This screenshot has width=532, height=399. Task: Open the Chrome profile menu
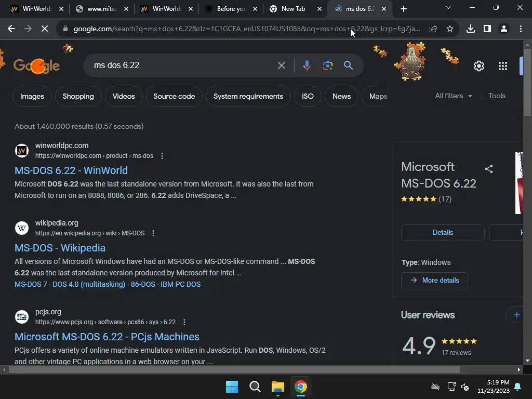tap(504, 29)
